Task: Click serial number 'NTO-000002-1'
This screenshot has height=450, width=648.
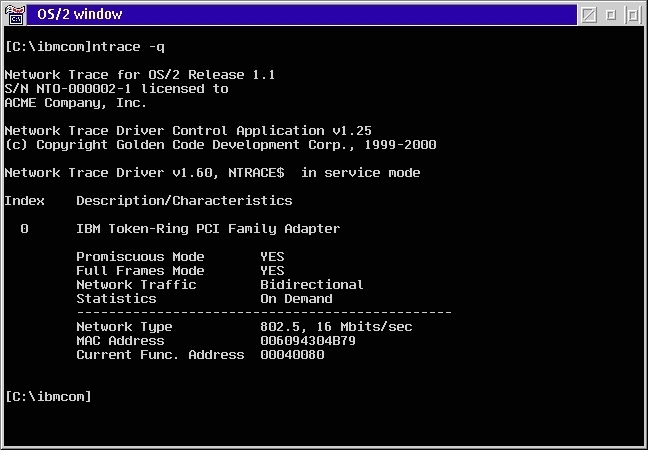Action: pyautogui.click(x=84, y=89)
